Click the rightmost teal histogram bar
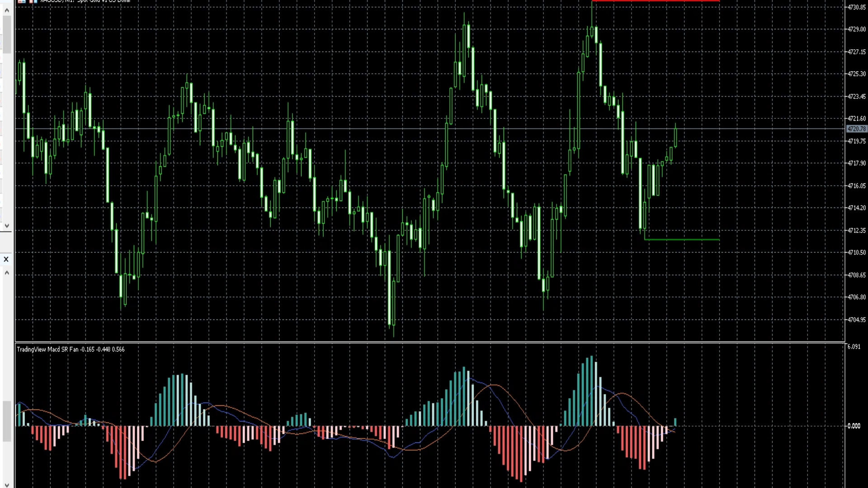868x488 pixels. point(675,422)
